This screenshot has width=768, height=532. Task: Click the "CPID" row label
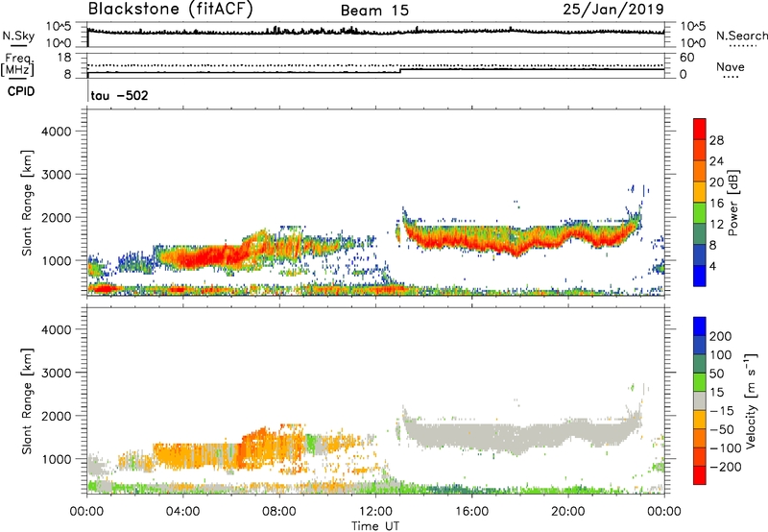click(x=21, y=91)
